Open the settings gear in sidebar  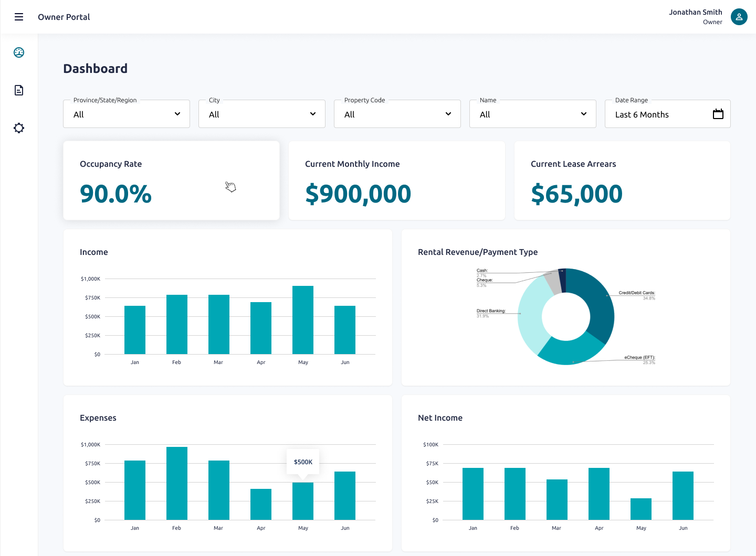(19, 128)
